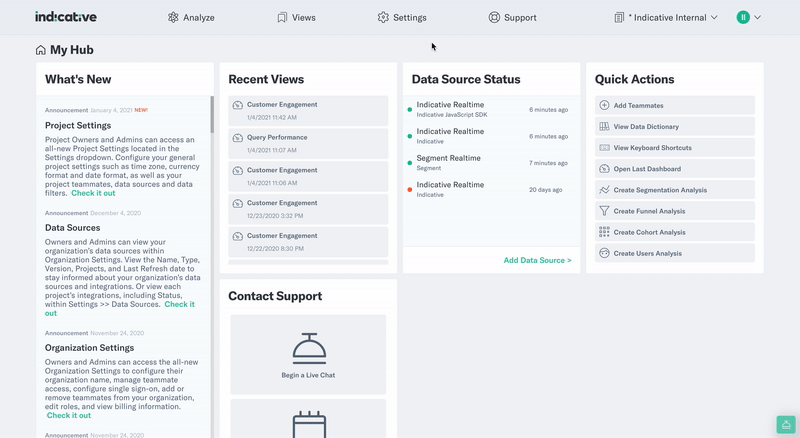The image size is (800, 438).
Task: Click the calendar icon under Contact Support
Action: 309,425
